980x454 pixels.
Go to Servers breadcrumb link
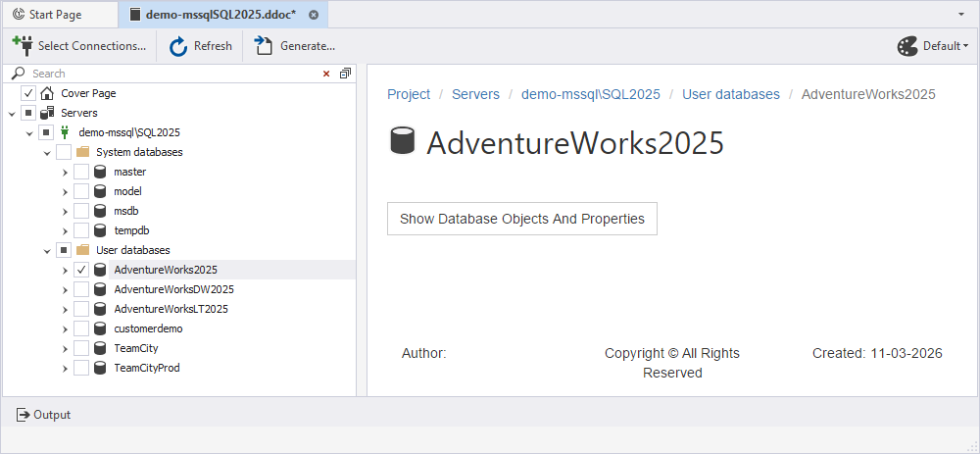click(475, 94)
